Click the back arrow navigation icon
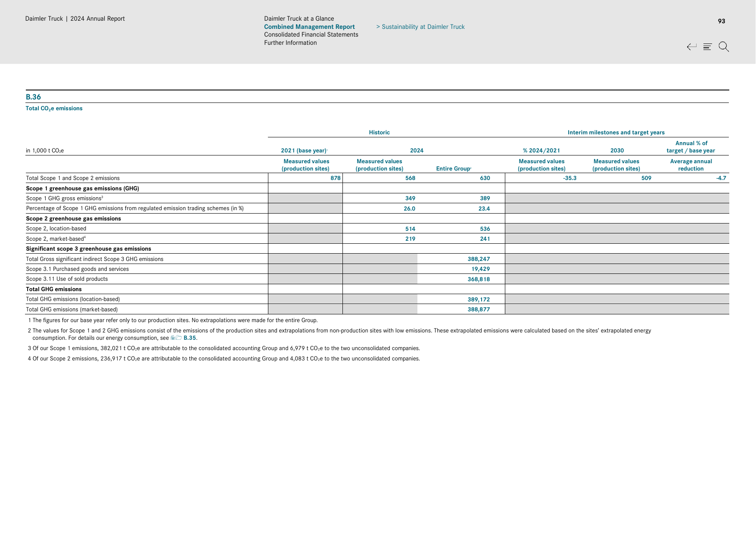 [691, 47]
